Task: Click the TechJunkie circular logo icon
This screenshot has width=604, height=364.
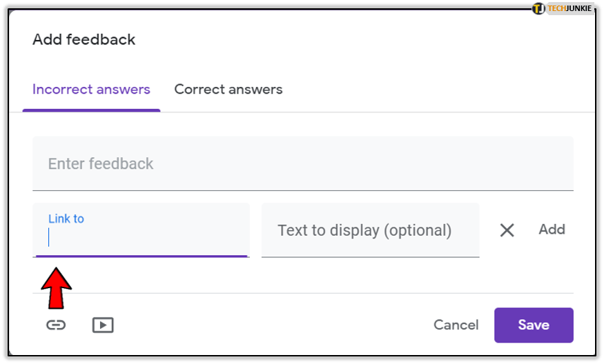Action: [539, 8]
